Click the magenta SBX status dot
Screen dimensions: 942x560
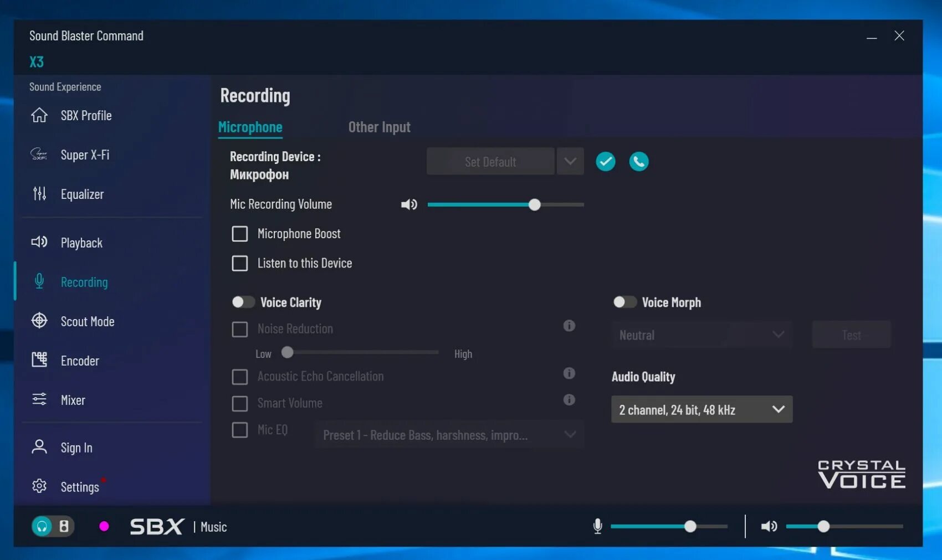104,526
